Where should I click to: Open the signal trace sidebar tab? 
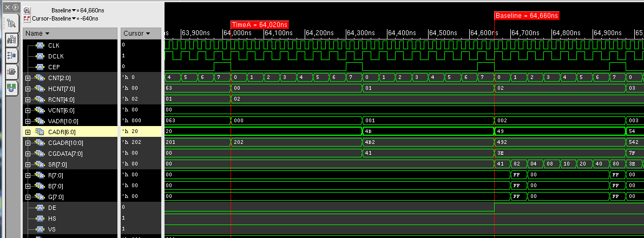tap(11, 55)
